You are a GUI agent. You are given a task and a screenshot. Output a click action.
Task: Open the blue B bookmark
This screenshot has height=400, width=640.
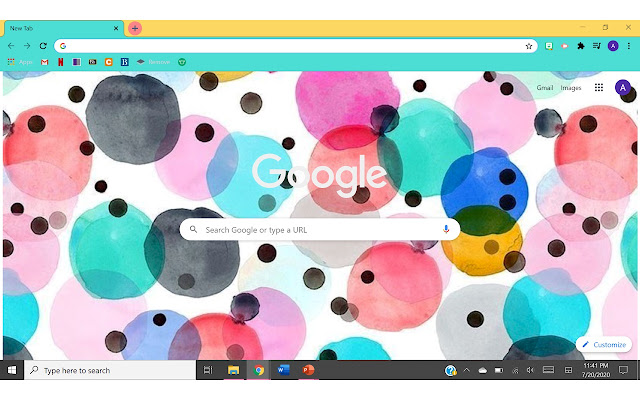(124, 62)
